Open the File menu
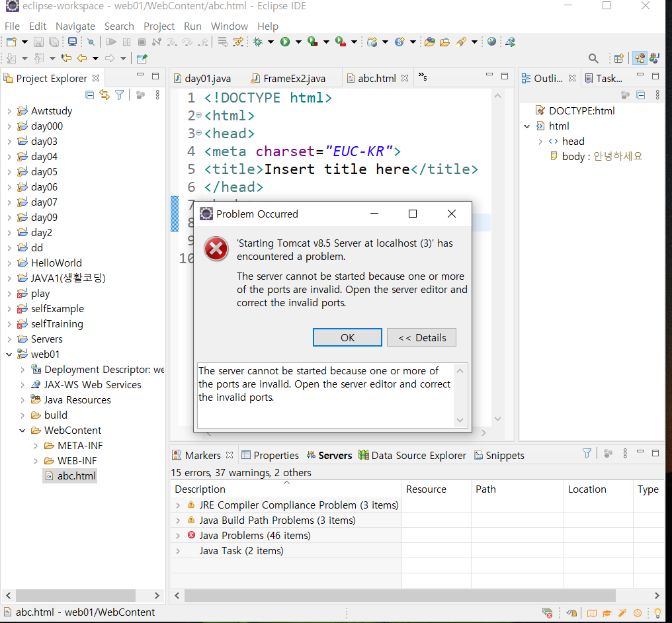Screen dimensions: 672x623 click(12, 26)
